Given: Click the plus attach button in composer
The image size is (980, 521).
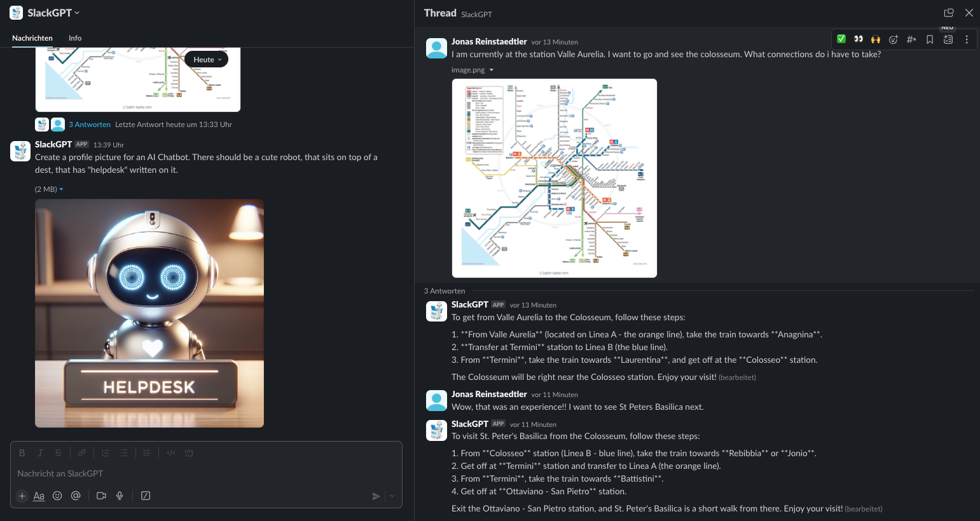Looking at the screenshot, I should point(22,496).
